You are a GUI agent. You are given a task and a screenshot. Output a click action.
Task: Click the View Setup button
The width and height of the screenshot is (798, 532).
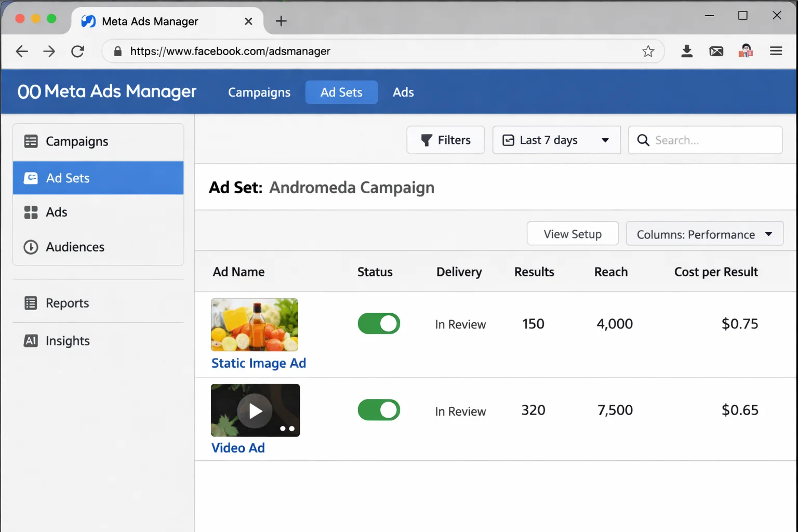(572, 233)
